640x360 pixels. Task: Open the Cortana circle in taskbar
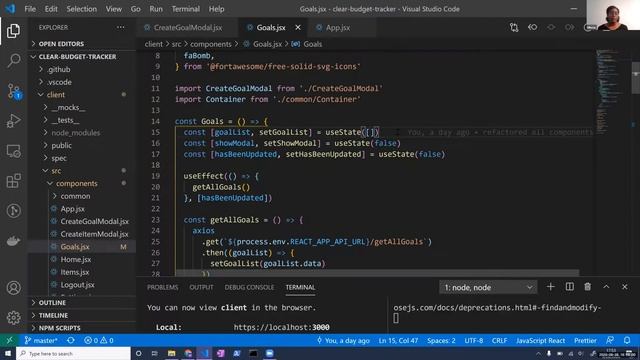(138, 353)
